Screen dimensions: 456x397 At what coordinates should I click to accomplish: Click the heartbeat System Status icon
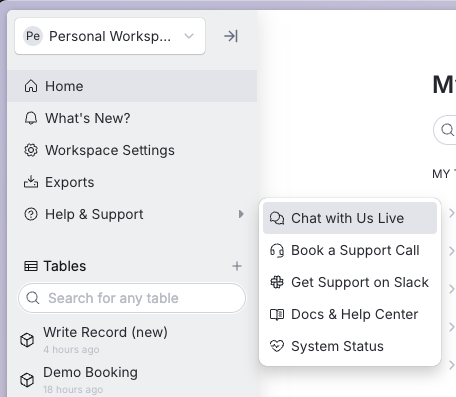[x=277, y=346]
